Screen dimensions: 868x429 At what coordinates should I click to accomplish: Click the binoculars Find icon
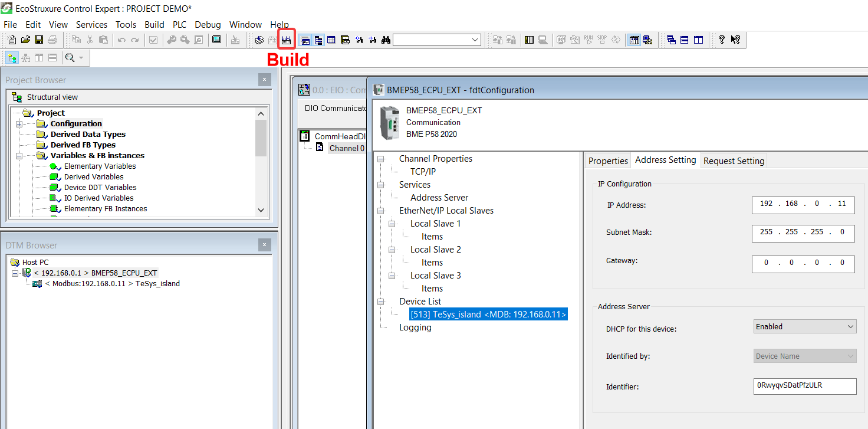(x=386, y=40)
